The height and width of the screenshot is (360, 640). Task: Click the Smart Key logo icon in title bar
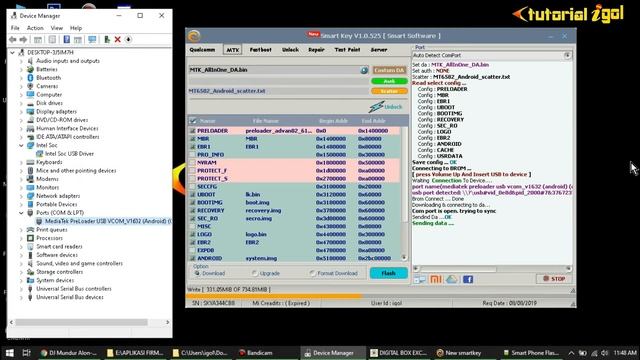pyautogui.click(x=194, y=36)
